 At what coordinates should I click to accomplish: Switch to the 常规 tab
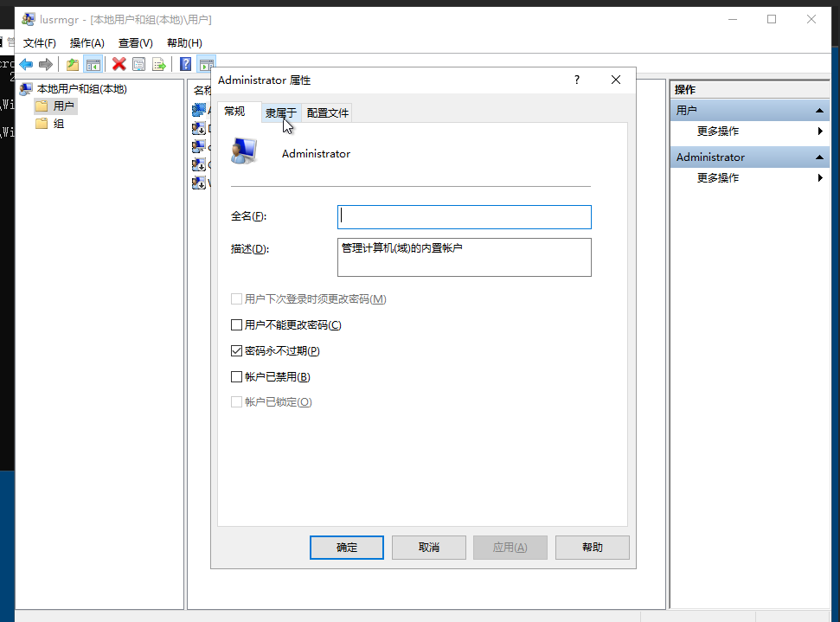(x=234, y=112)
